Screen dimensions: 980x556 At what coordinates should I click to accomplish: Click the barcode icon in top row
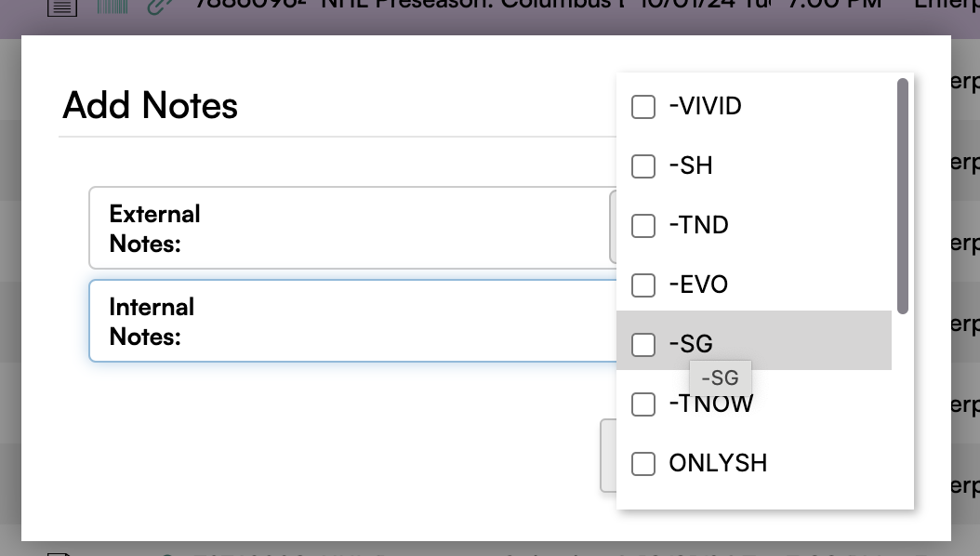113,7
